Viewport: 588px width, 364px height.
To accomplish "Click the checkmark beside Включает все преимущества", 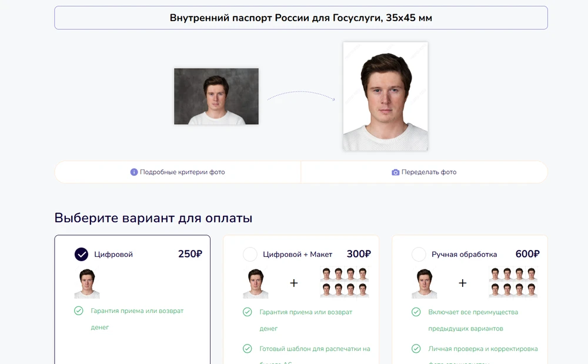I will (416, 312).
